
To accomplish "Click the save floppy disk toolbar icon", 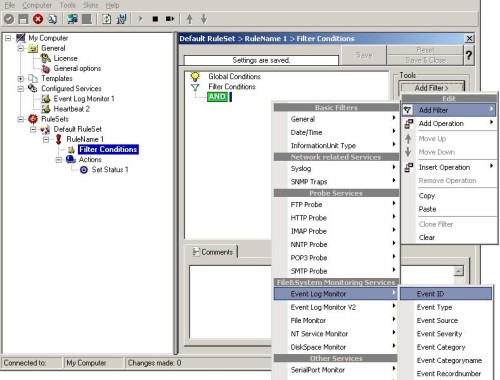I will (x=23, y=19).
